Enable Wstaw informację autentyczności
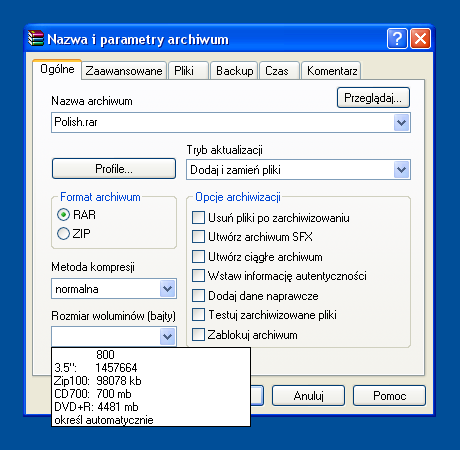460x450 pixels. [198, 276]
